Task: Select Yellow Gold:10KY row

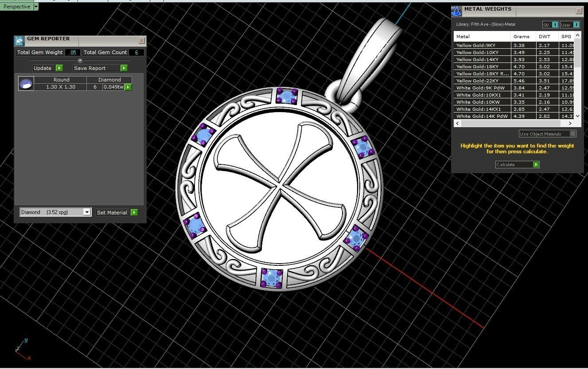Action: pos(514,52)
